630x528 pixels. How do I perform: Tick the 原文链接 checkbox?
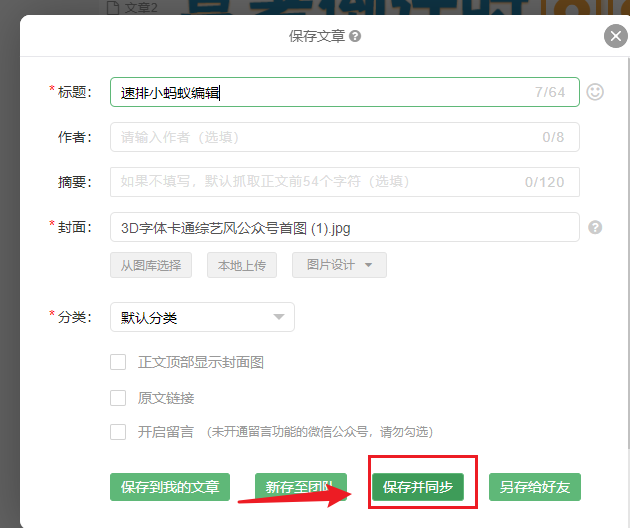[x=118, y=398]
